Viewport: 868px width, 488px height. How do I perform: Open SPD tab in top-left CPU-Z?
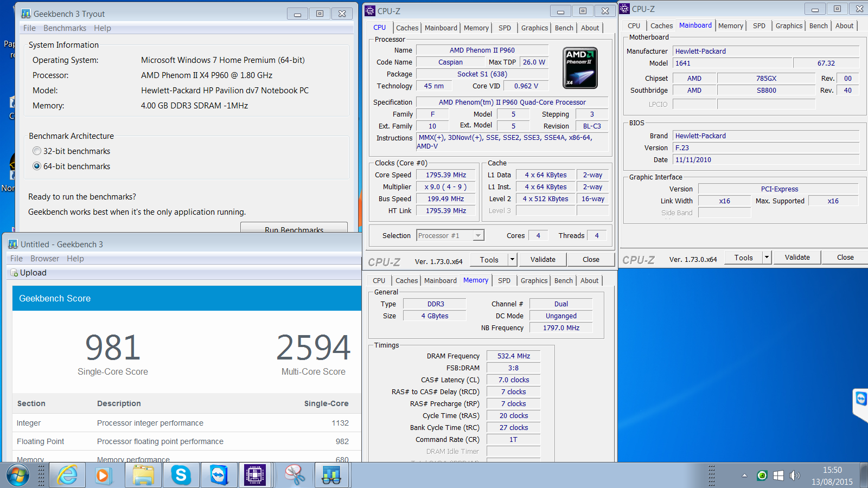pos(505,28)
